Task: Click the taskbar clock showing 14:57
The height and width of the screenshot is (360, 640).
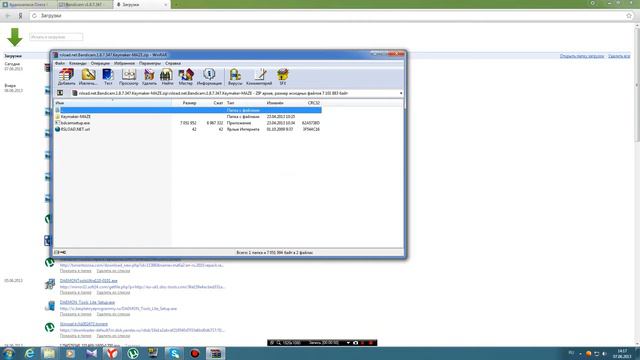Action: [622, 354]
